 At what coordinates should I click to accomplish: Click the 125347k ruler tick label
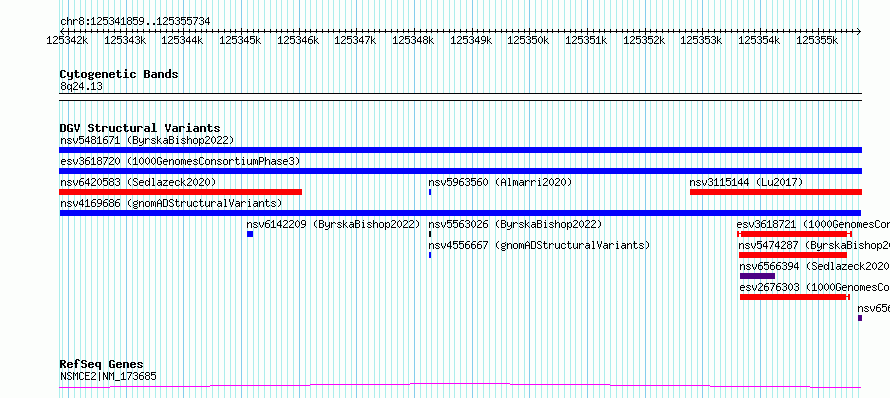tap(355, 40)
